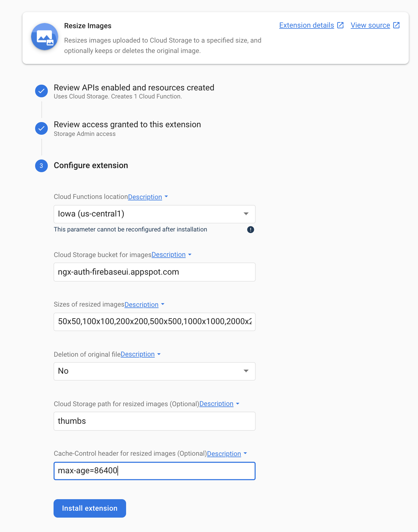Click the Cloud Storage bucket input field
418x532 pixels.
click(x=155, y=272)
